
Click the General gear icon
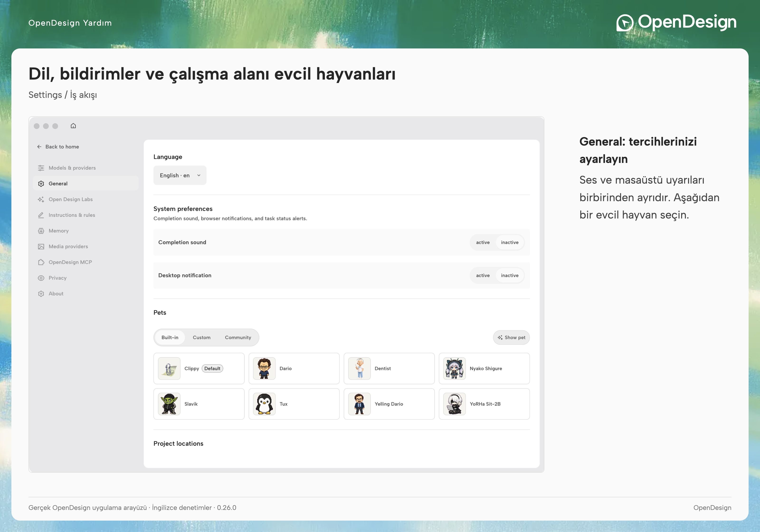41,184
